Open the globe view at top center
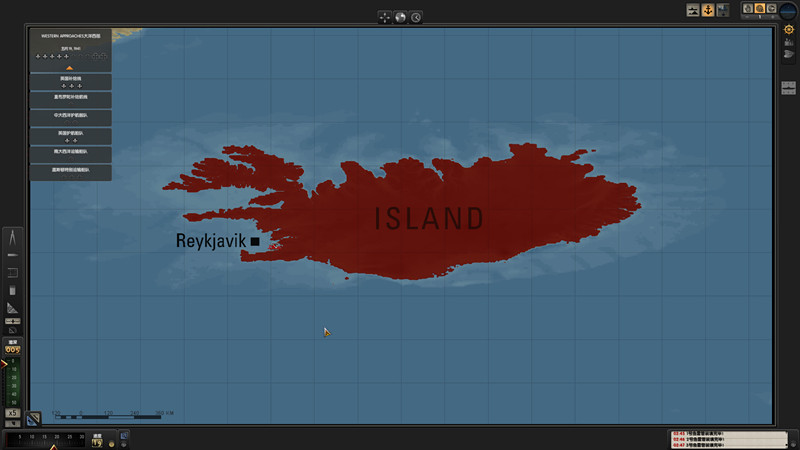 tap(400, 17)
